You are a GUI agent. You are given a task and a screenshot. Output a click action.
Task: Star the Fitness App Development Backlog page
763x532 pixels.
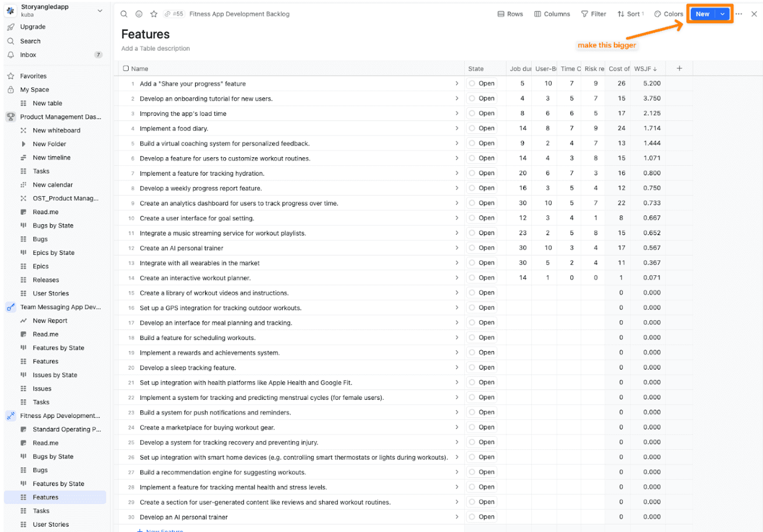(153, 14)
